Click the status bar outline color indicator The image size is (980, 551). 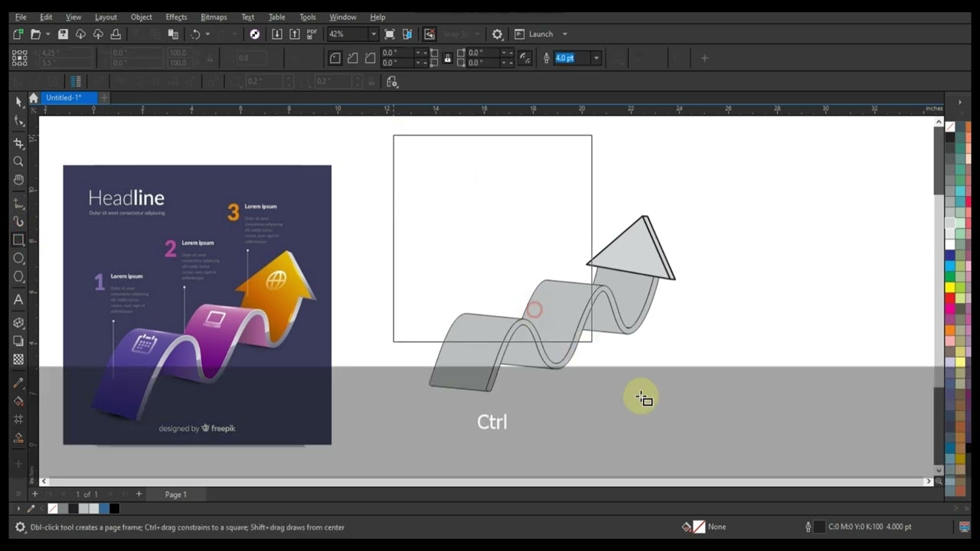click(819, 527)
